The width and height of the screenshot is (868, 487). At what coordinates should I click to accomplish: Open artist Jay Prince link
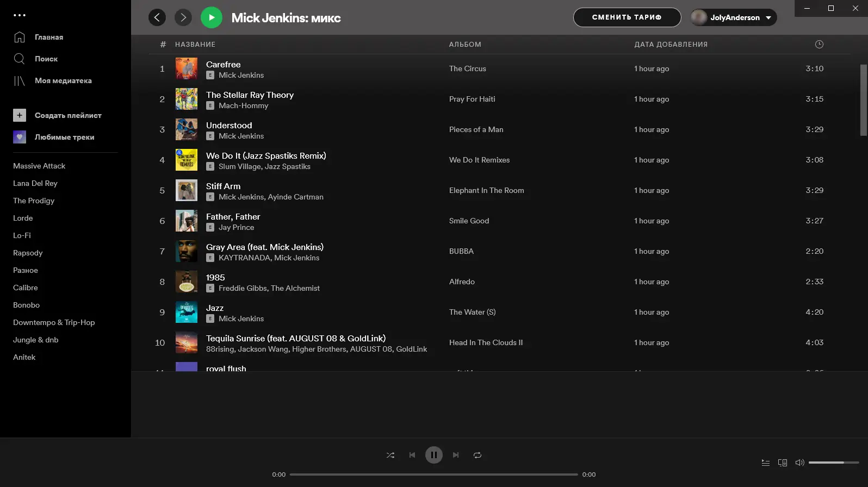237,227
